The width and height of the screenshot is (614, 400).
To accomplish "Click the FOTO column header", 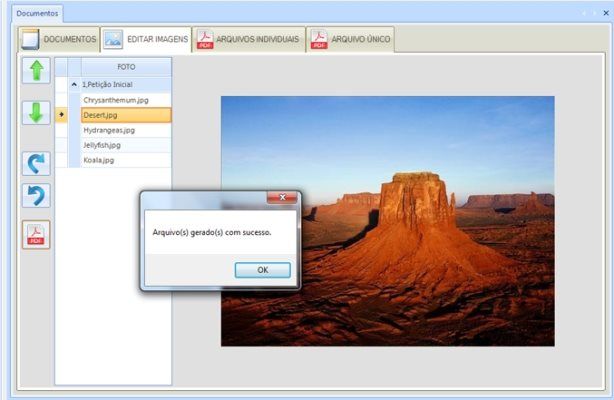I will coord(126,67).
